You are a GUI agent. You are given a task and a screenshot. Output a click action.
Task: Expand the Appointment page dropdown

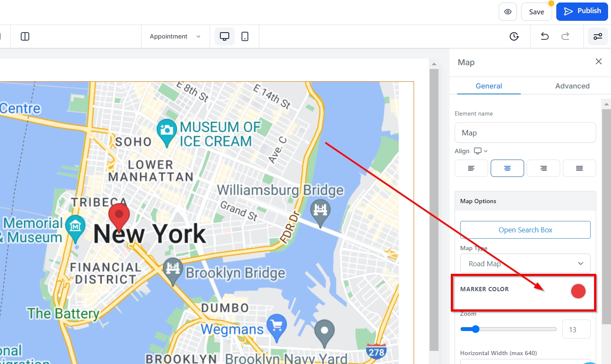[175, 36]
